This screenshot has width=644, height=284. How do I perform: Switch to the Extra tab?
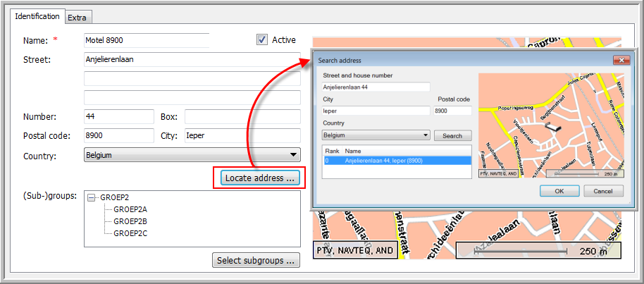click(x=78, y=17)
